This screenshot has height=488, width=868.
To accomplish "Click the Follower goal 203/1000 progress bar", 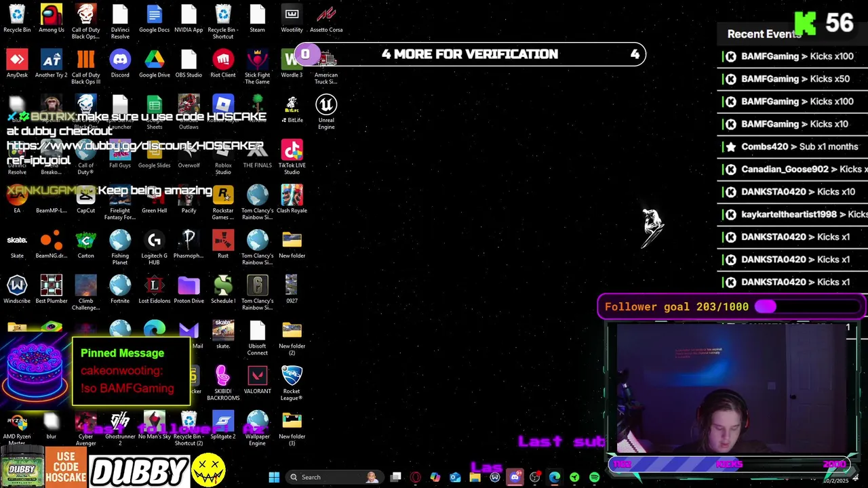I will tap(732, 306).
